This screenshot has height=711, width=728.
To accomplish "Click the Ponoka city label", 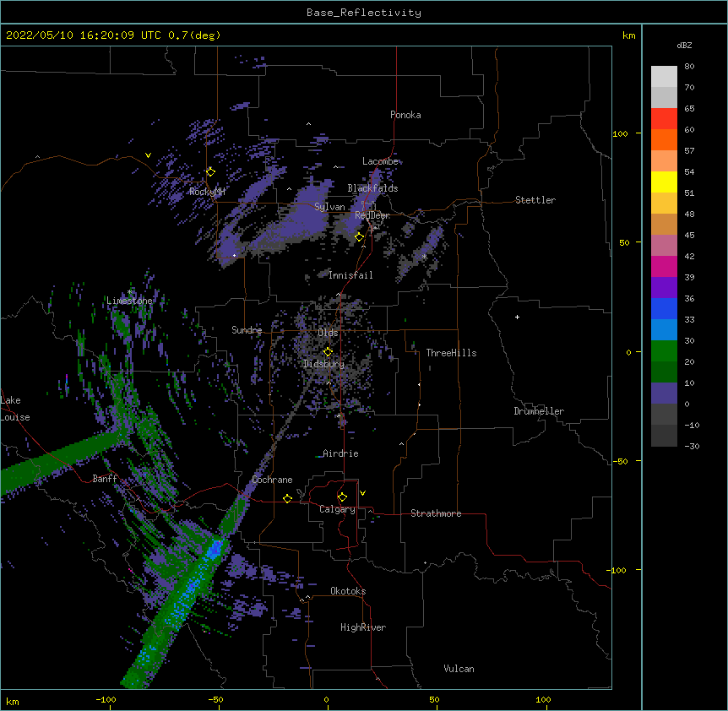I will coord(405,115).
